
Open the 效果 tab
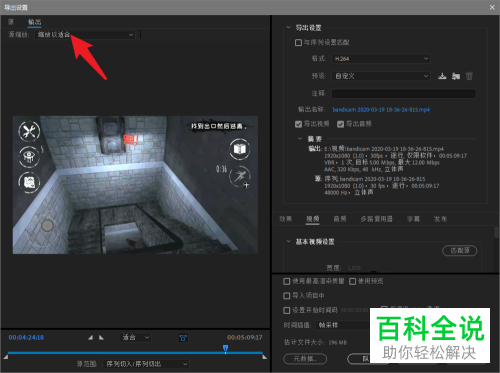pyautogui.click(x=286, y=219)
